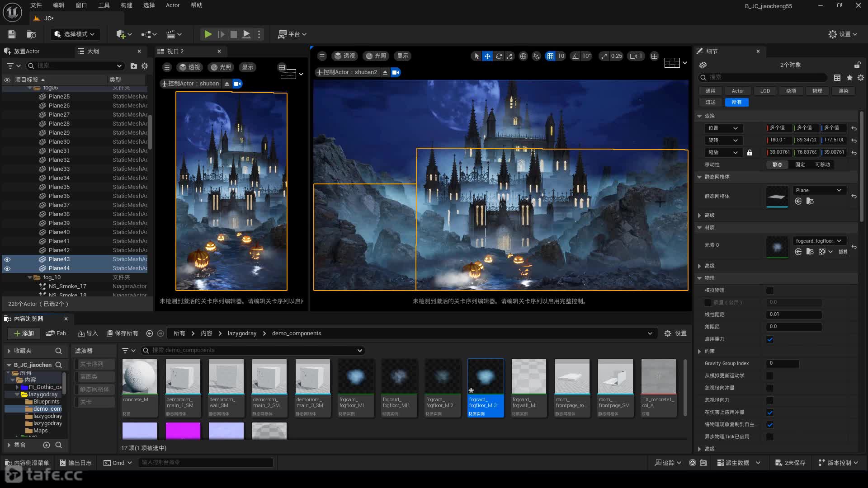
Task: Open the 位置 dropdown in Transform
Action: point(723,128)
